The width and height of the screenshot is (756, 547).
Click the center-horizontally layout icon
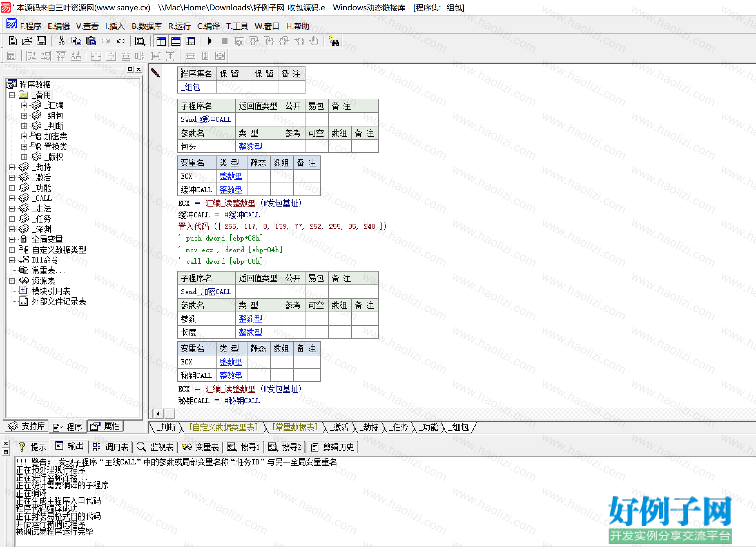96,56
